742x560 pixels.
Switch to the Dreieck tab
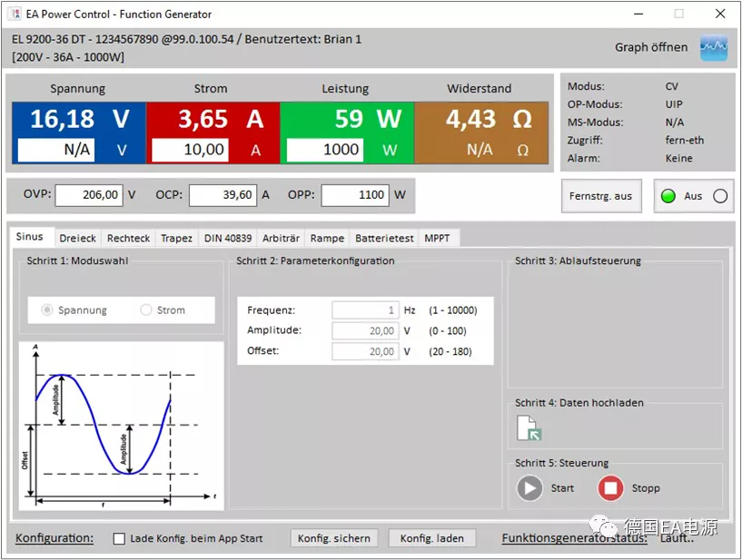click(x=77, y=238)
